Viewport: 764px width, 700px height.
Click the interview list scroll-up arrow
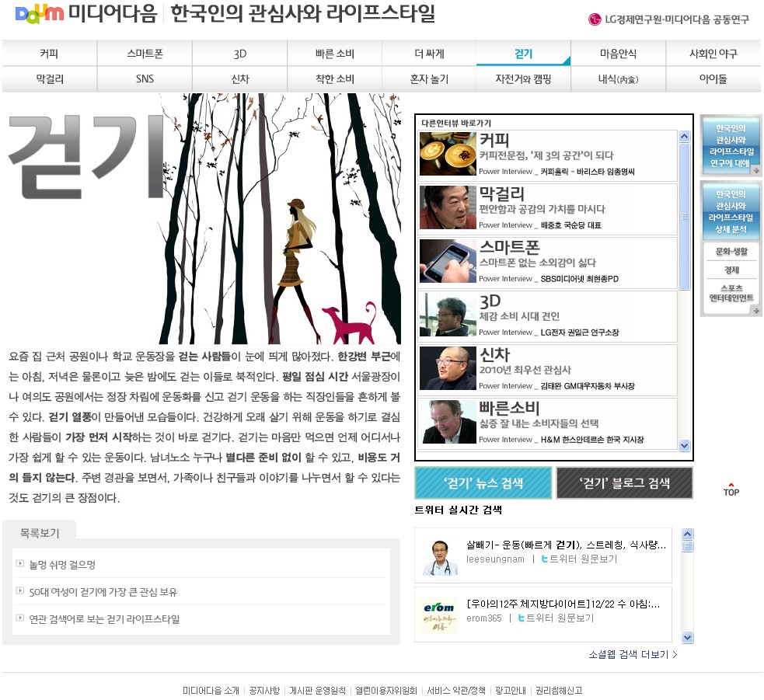[685, 137]
